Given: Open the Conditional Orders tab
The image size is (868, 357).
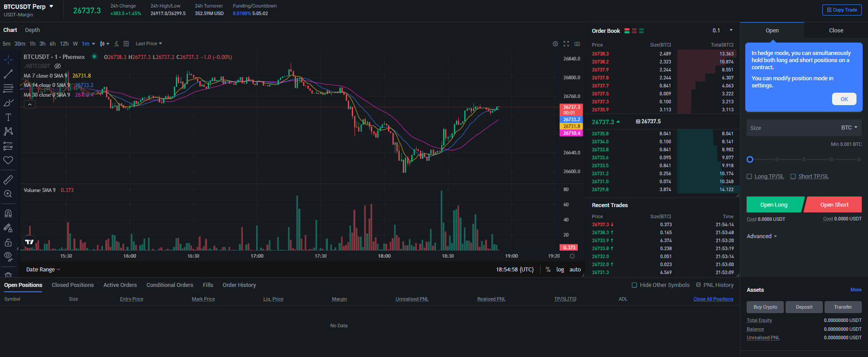Looking at the screenshot, I should click(170, 285).
